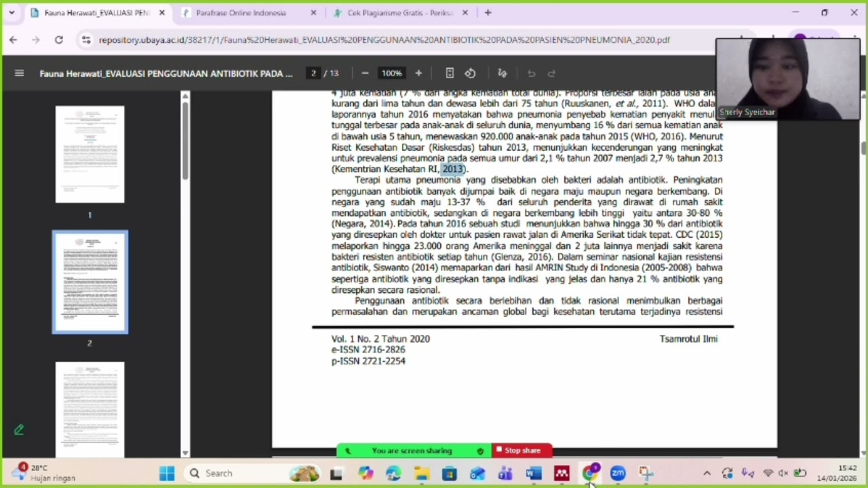868x488 pixels.
Task: Zoom in on the PDF page
Action: click(x=418, y=73)
